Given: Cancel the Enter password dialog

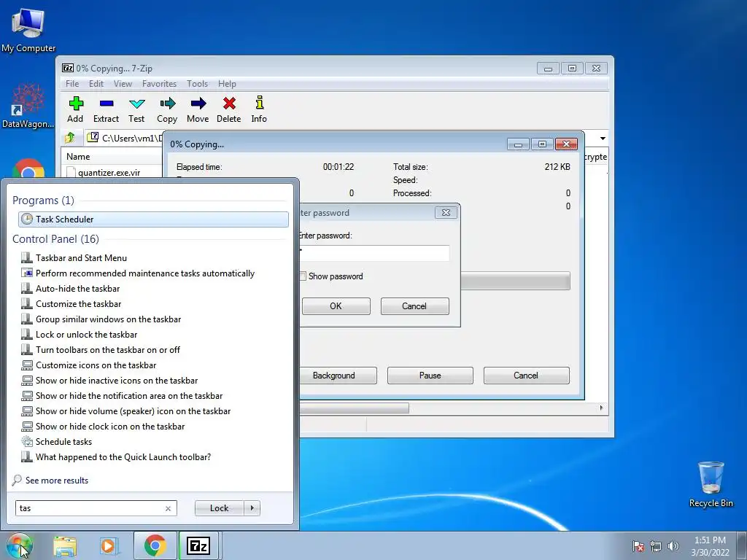Looking at the screenshot, I should (414, 306).
